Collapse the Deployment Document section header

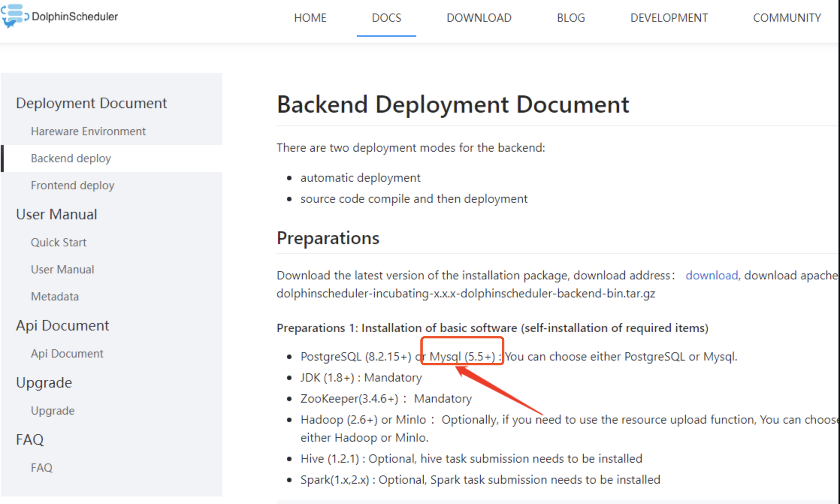coord(91,103)
